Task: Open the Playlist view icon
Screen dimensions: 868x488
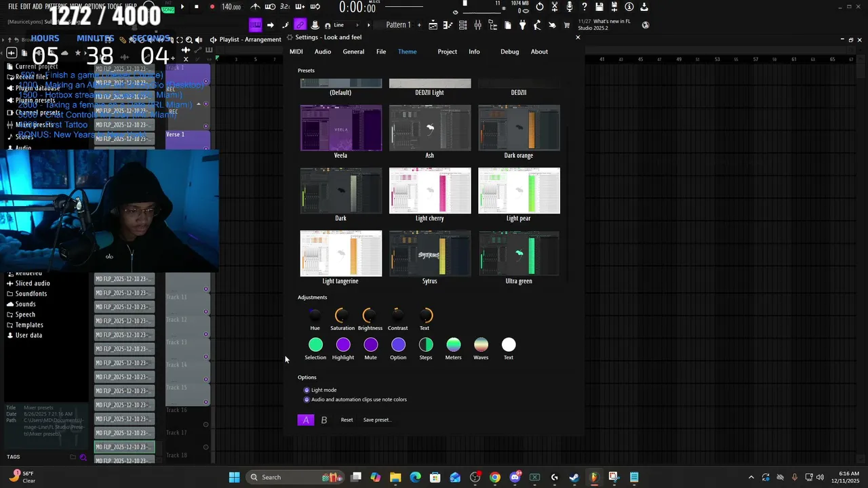Action: tap(433, 25)
